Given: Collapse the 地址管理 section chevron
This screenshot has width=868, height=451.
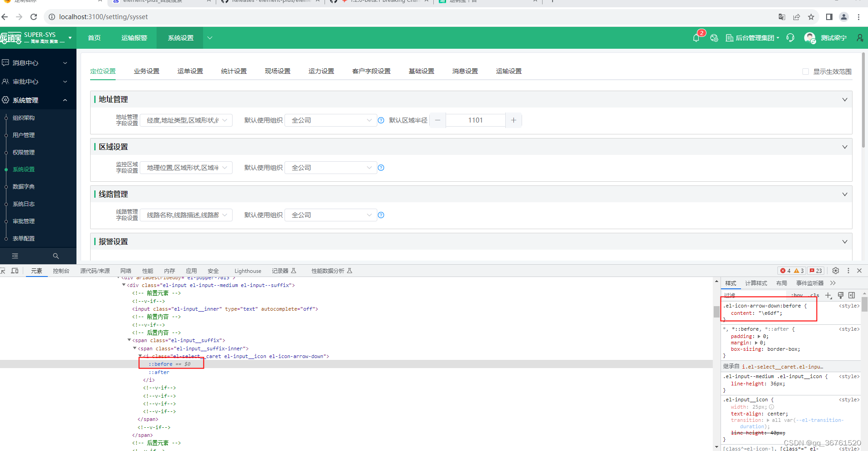Looking at the screenshot, I should [x=844, y=100].
